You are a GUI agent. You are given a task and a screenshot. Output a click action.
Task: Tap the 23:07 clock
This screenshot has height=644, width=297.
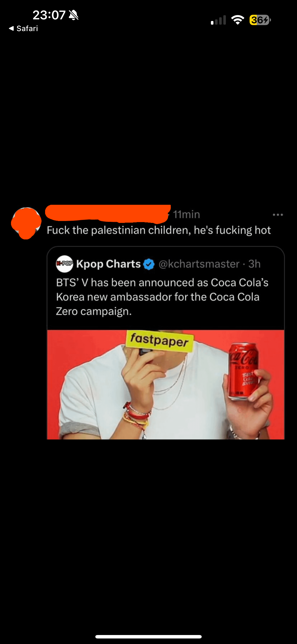(x=49, y=15)
